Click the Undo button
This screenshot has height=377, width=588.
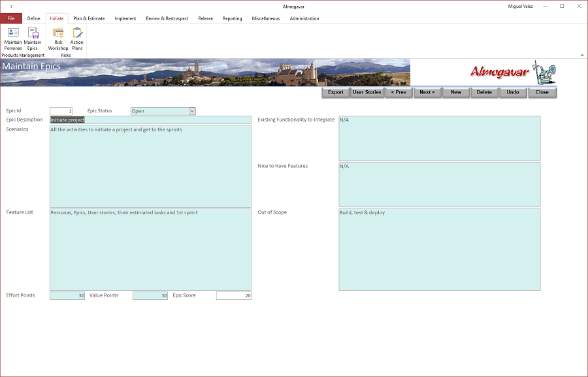(513, 92)
